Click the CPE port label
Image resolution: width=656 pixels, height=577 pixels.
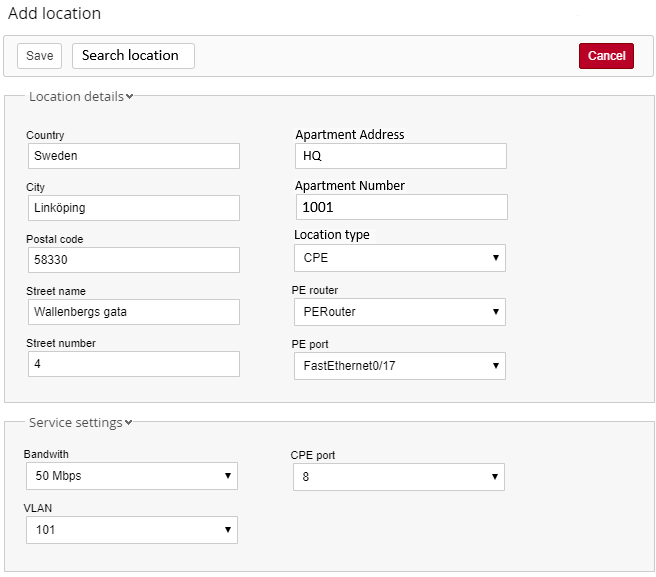coord(313,455)
